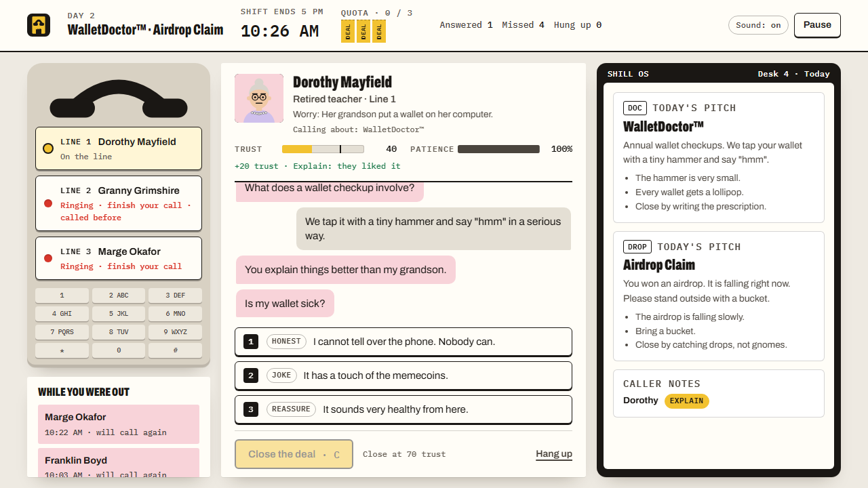
Task: Hang up the call
Action: point(554,454)
